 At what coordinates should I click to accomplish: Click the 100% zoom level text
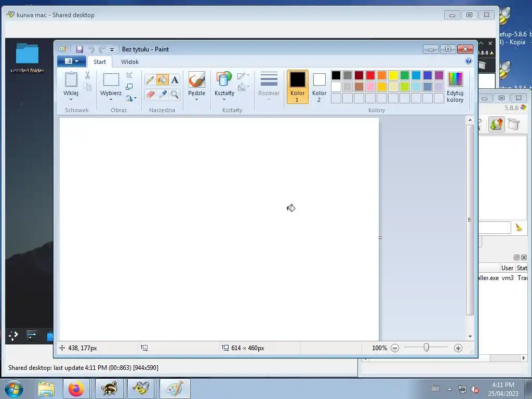[x=379, y=348]
